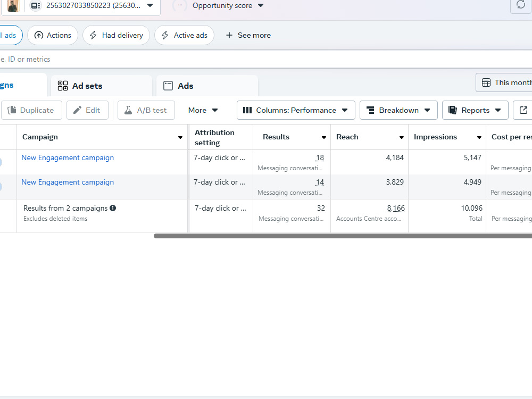This screenshot has width=532, height=399.
Task: Open the Campaign column header dropdown arrow
Action: (x=180, y=137)
